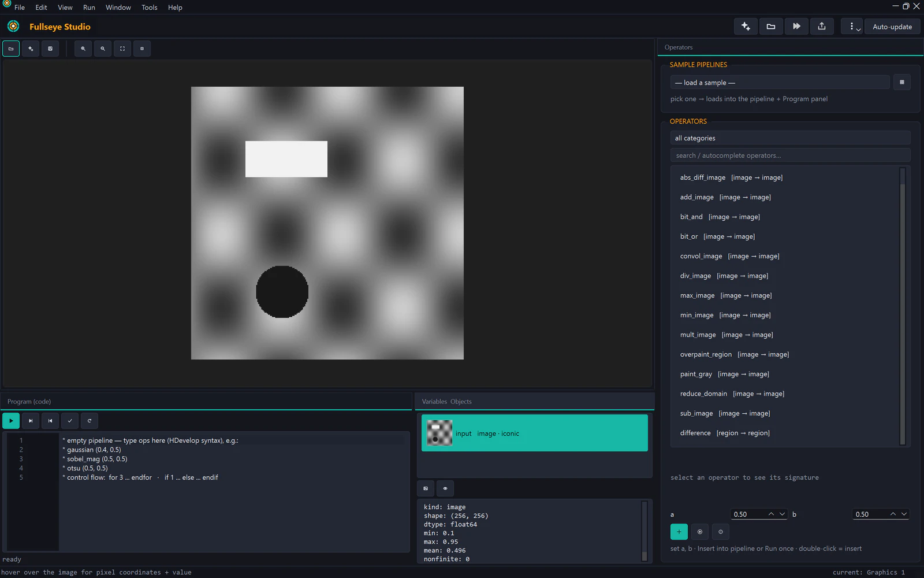Decrease parameter a with down arrow

click(x=783, y=514)
